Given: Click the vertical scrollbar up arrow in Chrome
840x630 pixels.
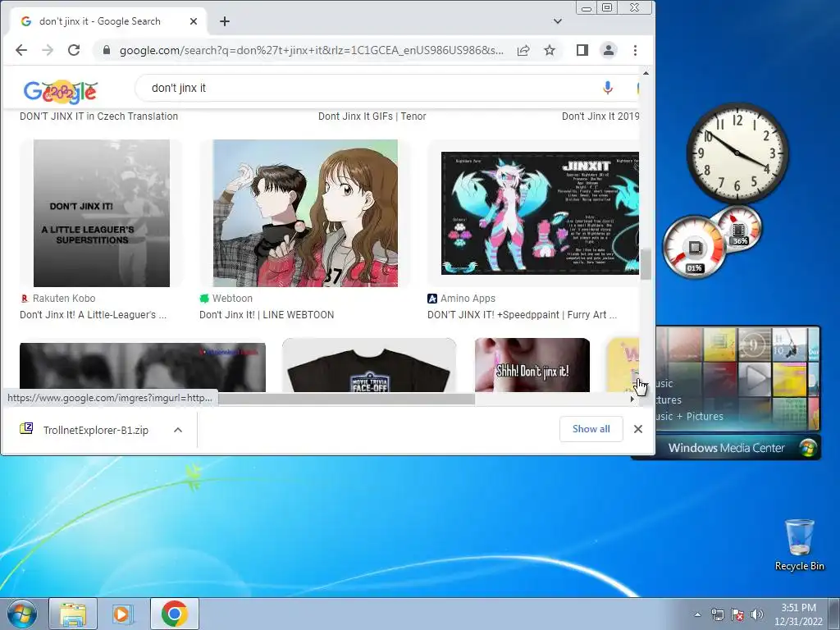Looking at the screenshot, I should tap(646, 73).
